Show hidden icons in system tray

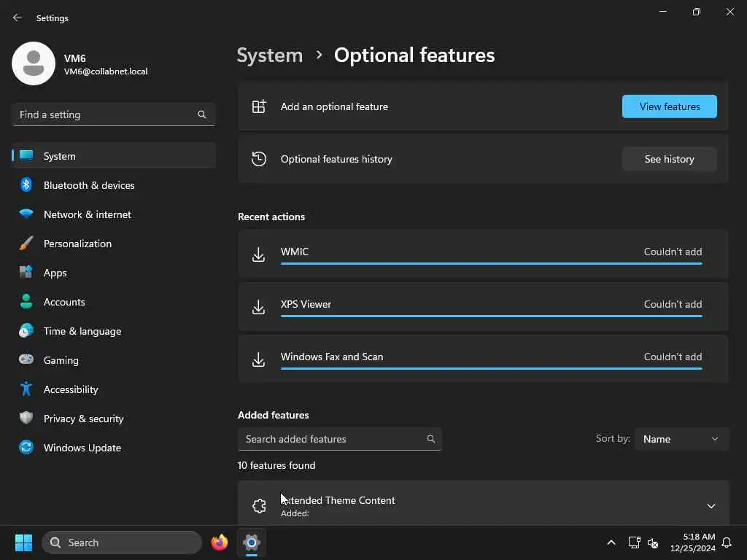[611, 542]
